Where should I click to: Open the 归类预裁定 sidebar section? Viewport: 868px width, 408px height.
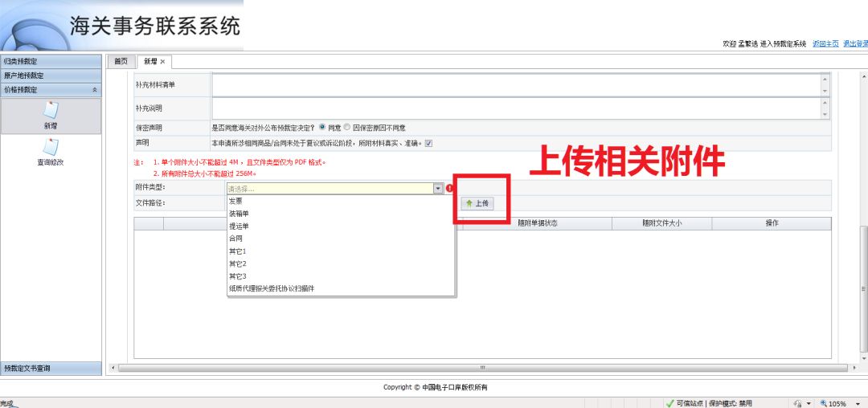51,61
